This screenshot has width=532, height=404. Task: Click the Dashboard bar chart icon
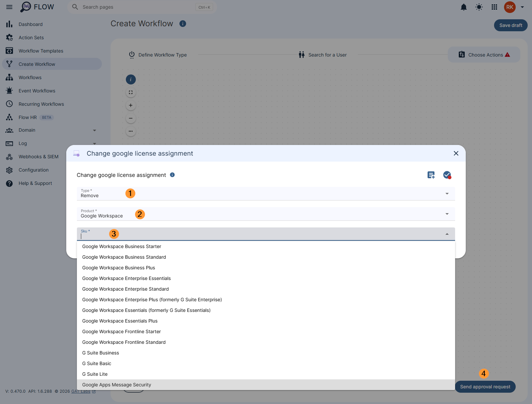click(9, 24)
